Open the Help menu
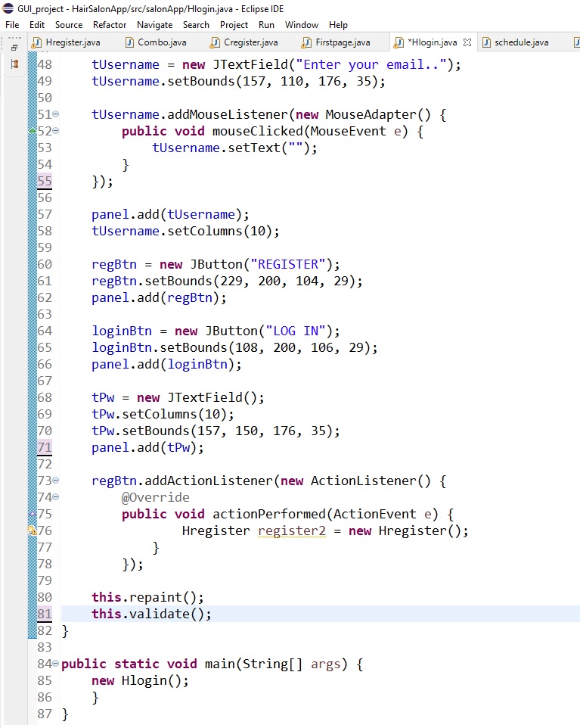The width and height of the screenshot is (580, 728). (338, 25)
